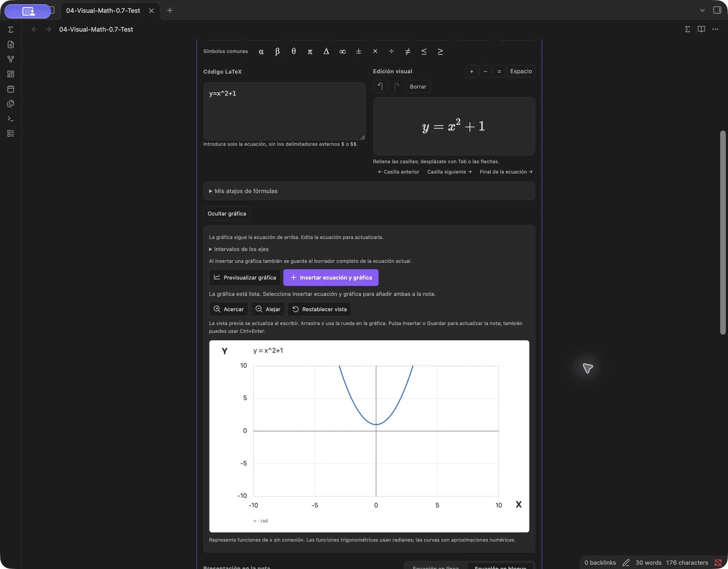Screen dimensions: 728x569
Task: Click Acercar to zoom in the graph
Action: pos(229,309)
